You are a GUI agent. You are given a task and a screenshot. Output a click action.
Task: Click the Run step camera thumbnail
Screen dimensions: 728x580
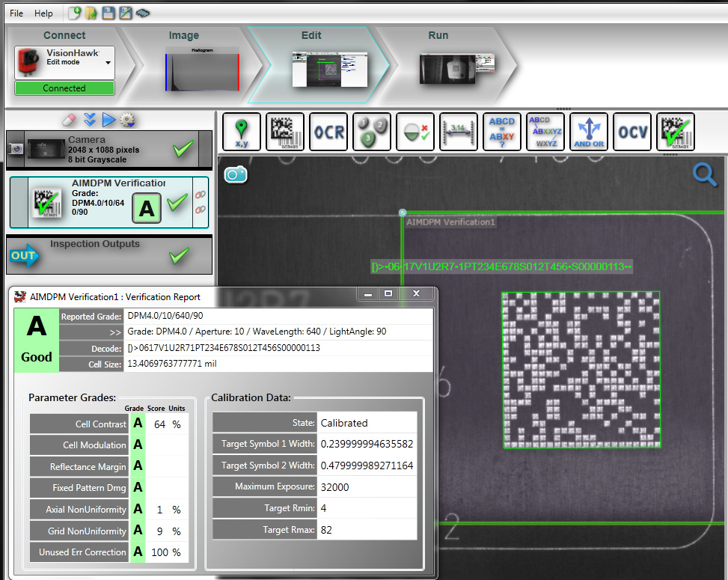pyautogui.click(x=457, y=69)
